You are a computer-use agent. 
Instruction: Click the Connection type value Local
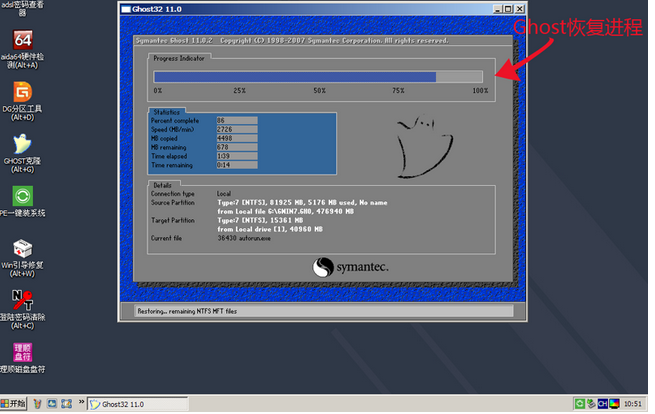click(x=224, y=194)
